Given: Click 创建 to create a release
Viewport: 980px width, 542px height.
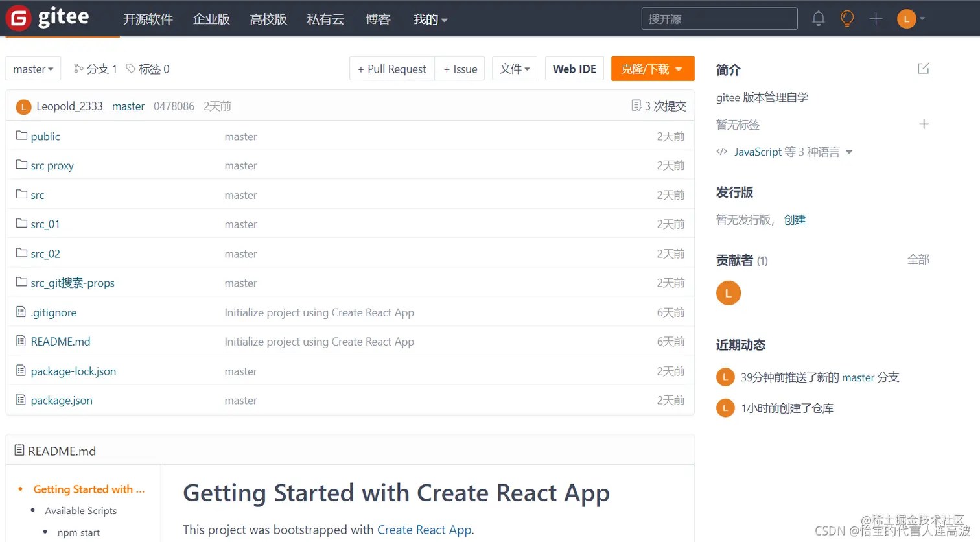Looking at the screenshot, I should 795,220.
